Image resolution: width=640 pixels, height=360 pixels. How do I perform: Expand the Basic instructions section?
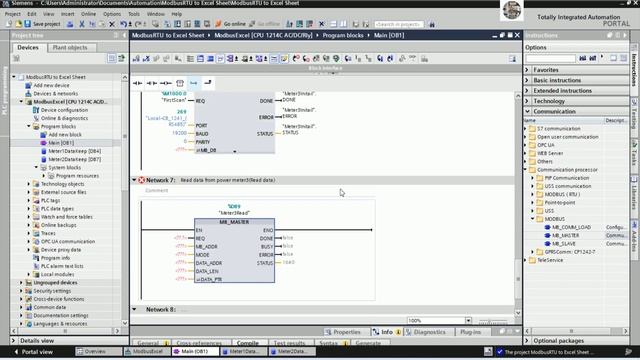coord(527,80)
